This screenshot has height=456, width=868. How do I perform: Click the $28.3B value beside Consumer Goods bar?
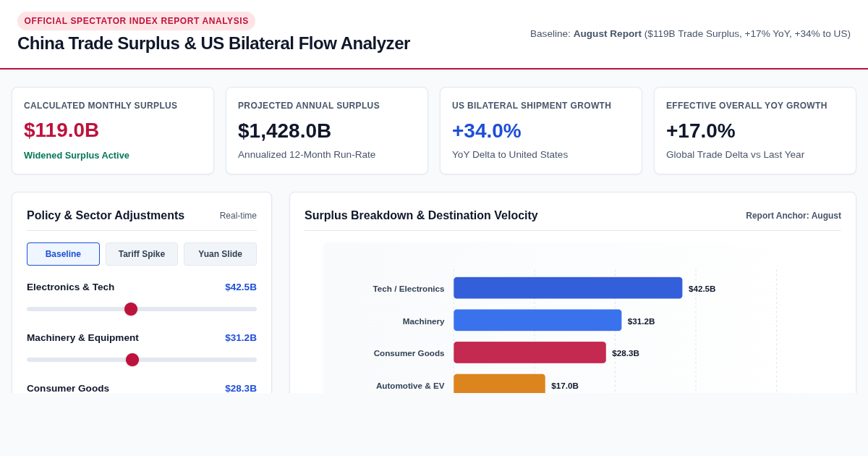click(626, 353)
